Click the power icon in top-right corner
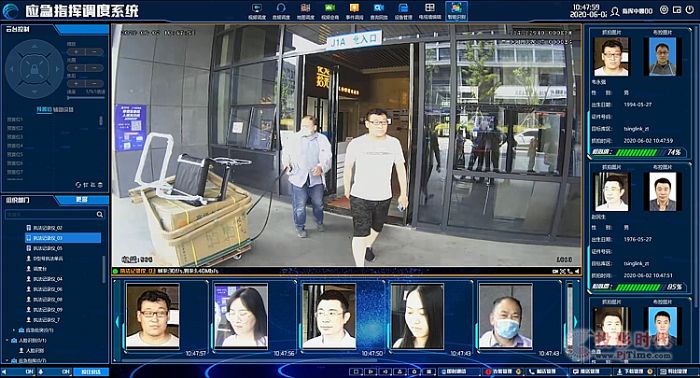 click(690, 10)
